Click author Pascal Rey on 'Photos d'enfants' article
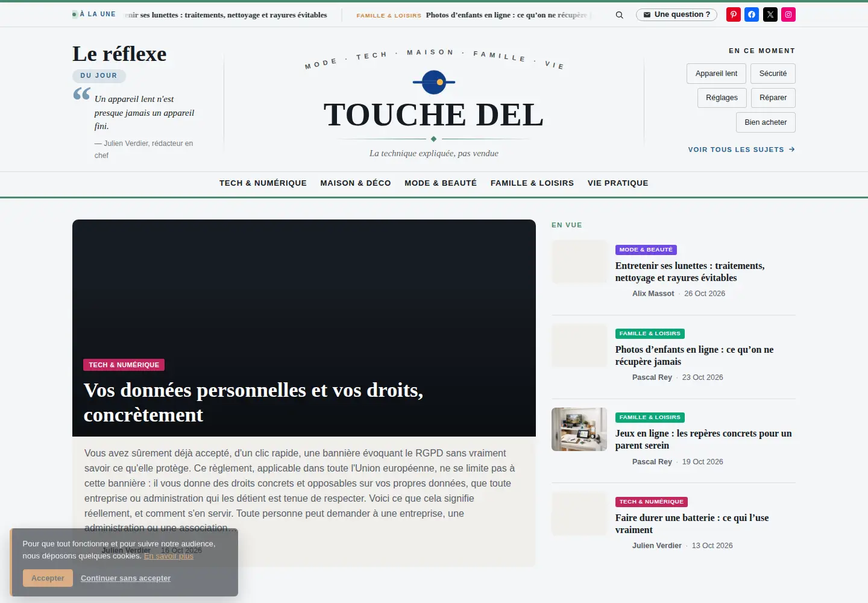Image resolution: width=868 pixels, height=603 pixels. (652, 377)
